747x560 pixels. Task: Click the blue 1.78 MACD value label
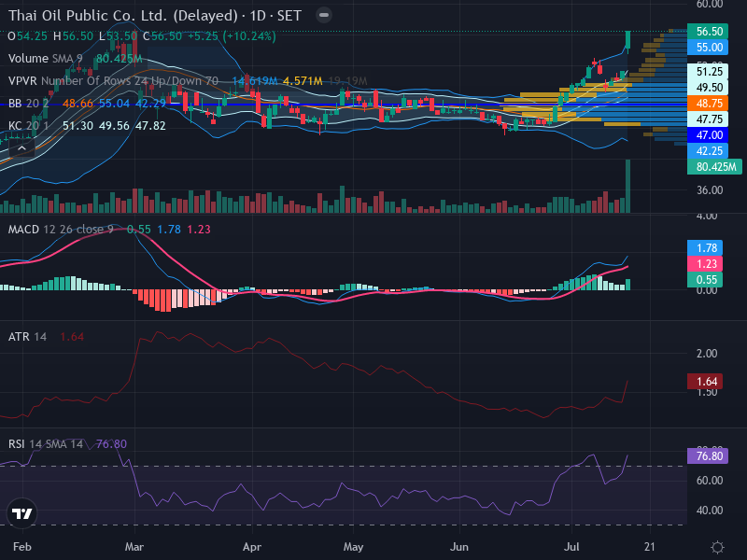(705, 248)
